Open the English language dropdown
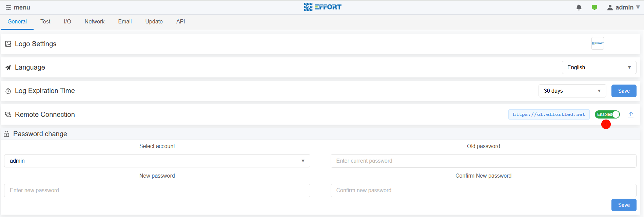644x217 pixels. click(x=599, y=67)
